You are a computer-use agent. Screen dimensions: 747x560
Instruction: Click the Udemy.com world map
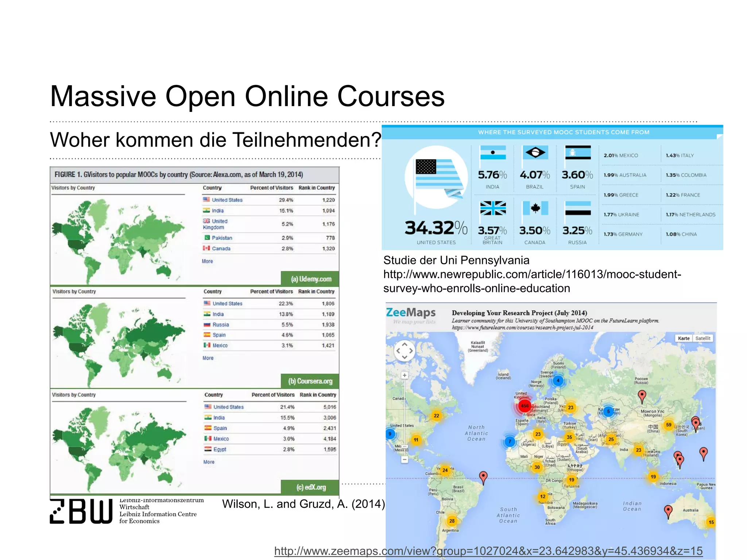118,242
